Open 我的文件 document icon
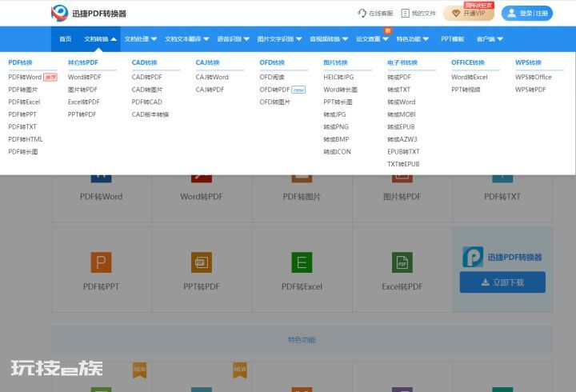The height and width of the screenshot is (392, 576). (405, 14)
